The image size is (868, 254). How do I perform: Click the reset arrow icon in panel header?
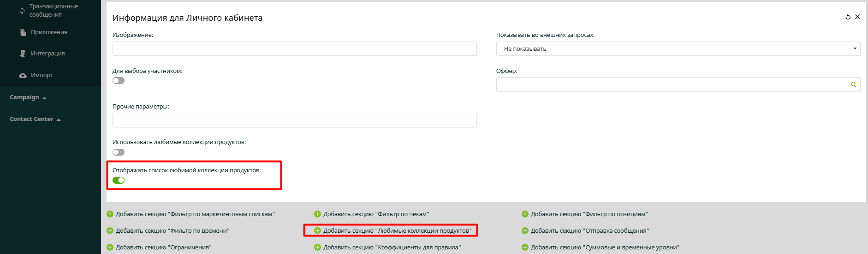click(848, 17)
